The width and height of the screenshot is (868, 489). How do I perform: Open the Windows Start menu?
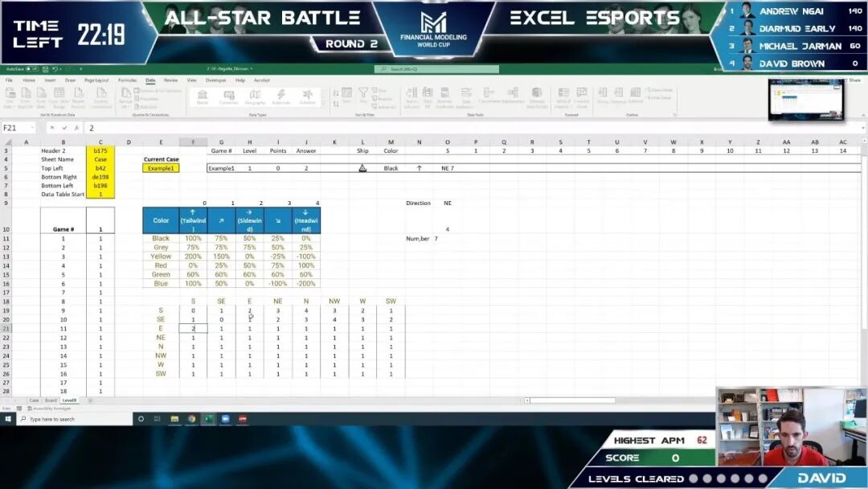pyautogui.click(x=8, y=419)
